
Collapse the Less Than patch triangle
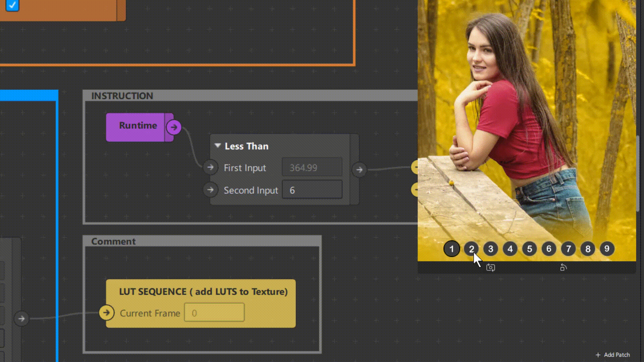point(218,146)
